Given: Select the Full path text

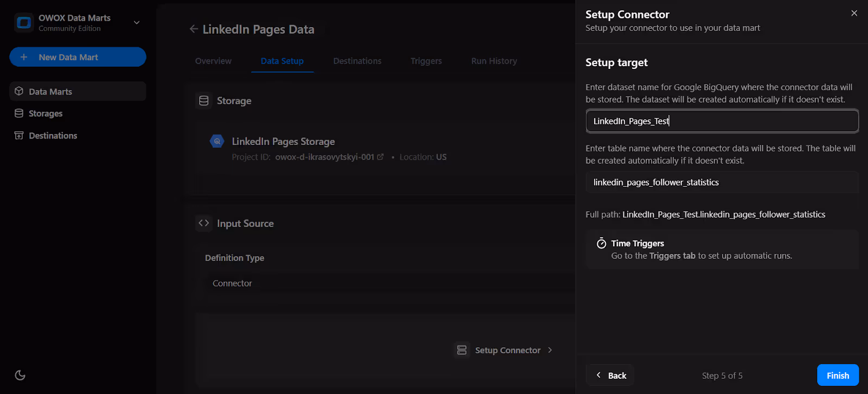Looking at the screenshot, I should (x=705, y=214).
